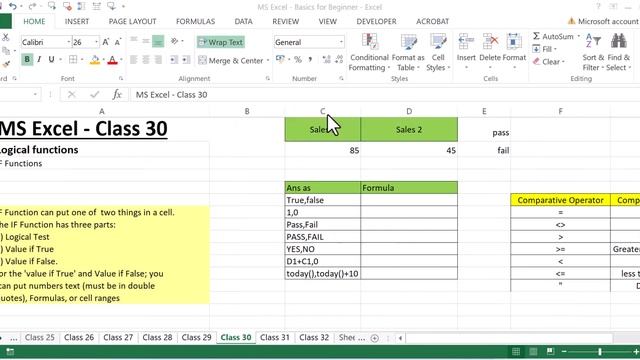The image size is (640, 360).
Task: Click top align icon
Action: click(133, 41)
